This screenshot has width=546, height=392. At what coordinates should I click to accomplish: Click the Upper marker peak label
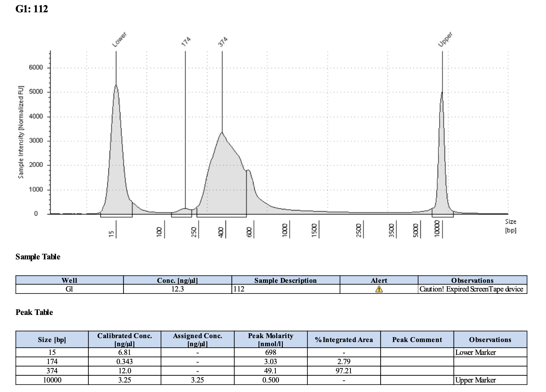coord(445,39)
